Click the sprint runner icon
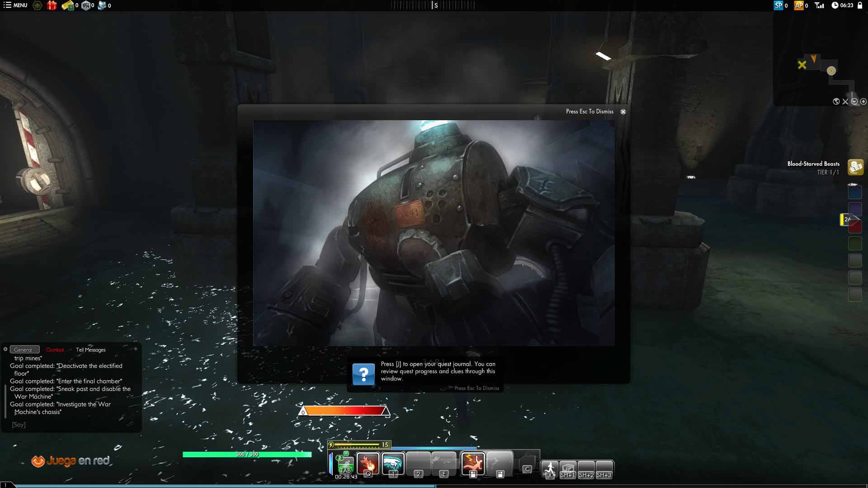The width and height of the screenshot is (868, 488). pyautogui.click(x=550, y=468)
